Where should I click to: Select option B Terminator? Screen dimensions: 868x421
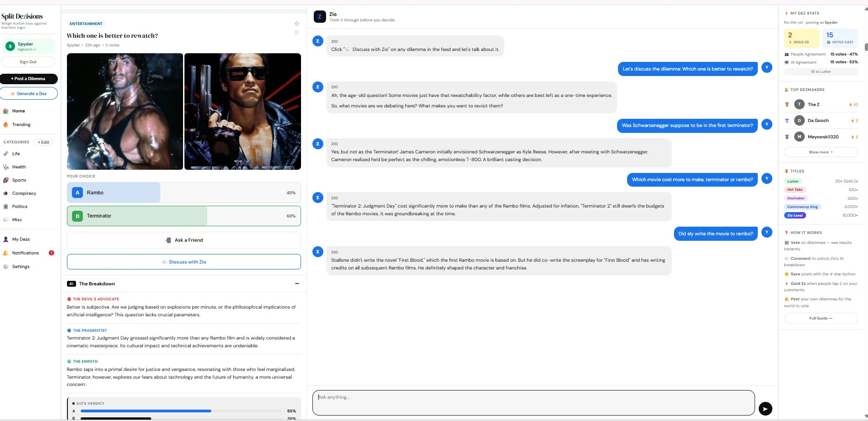click(184, 216)
